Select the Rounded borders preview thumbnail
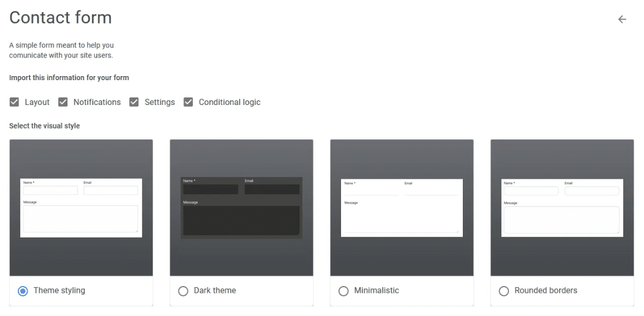 (562, 208)
